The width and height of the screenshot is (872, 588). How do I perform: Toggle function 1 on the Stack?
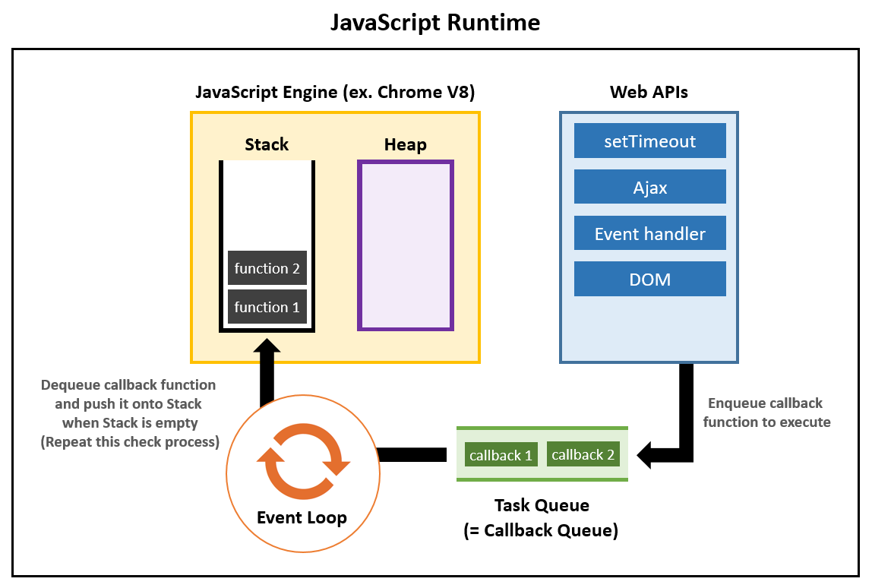(267, 307)
